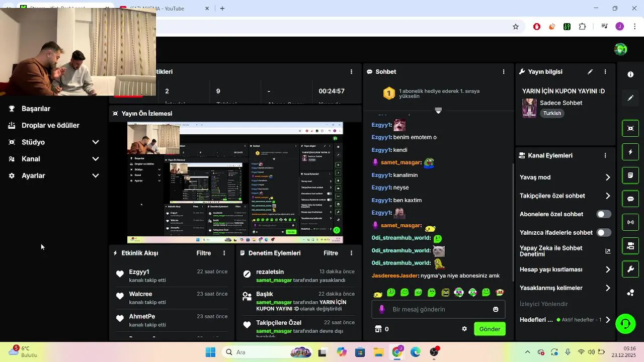This screenshot has width=644, height=362.
Task: Open Filtre in Denetim Eylemleri panel
Action: pos(331,253)
